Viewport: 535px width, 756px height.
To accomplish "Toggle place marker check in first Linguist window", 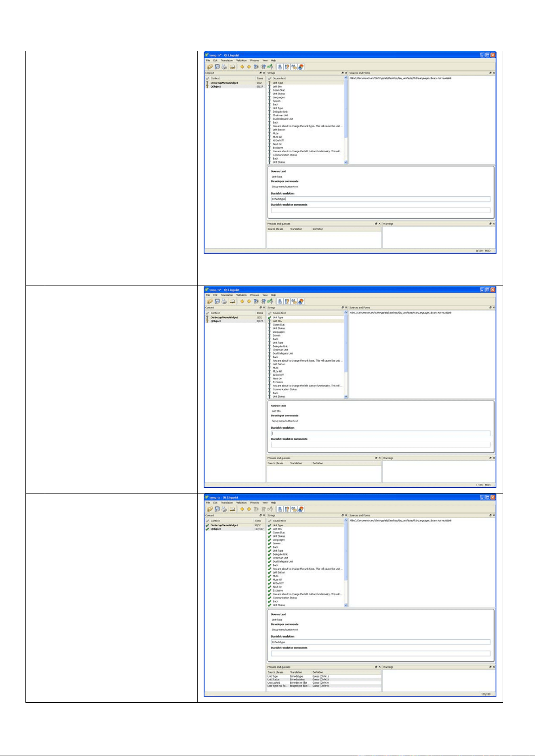I will 301,67.
